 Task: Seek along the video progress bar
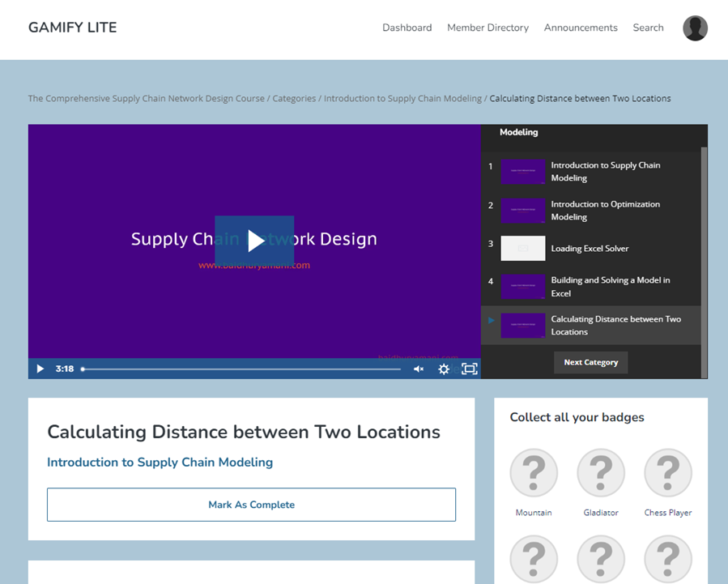pyautogui.click(x=241, y=369)
